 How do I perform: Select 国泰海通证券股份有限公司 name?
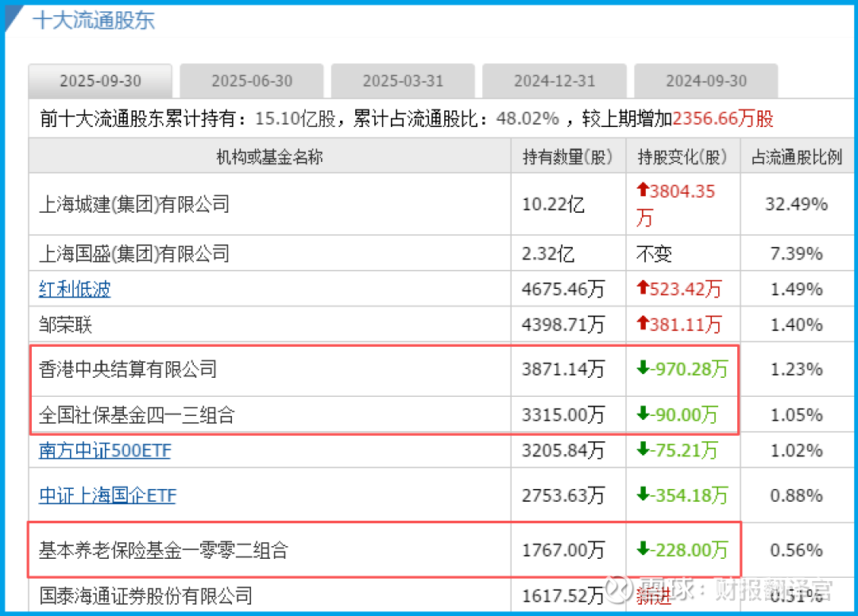(x=146, y=595)
